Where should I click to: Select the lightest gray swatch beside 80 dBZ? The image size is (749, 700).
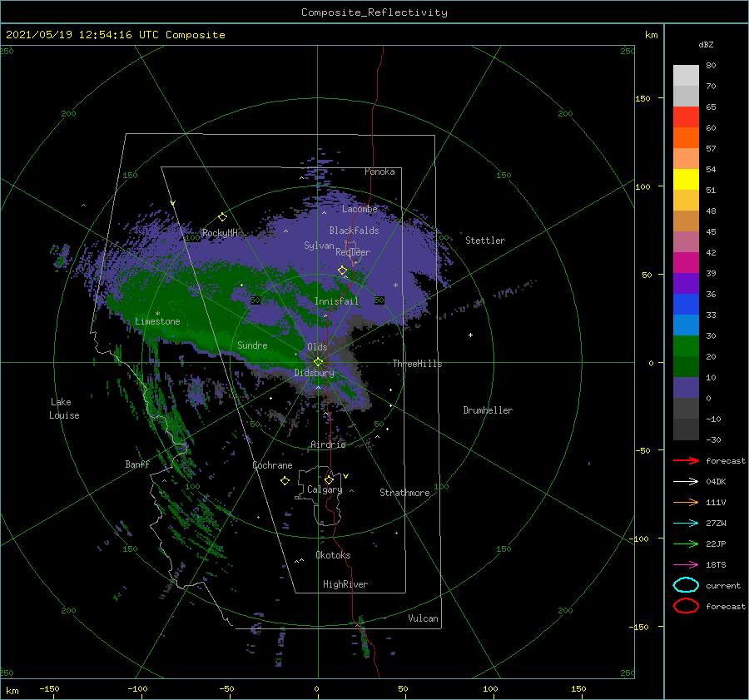pos(686,76)
